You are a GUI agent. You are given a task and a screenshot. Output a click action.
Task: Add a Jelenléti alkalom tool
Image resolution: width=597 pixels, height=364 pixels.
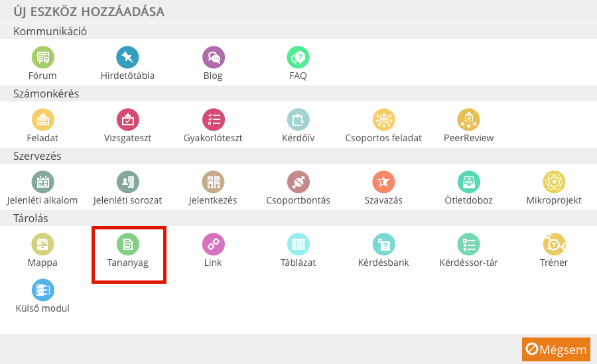click(42, 182)
